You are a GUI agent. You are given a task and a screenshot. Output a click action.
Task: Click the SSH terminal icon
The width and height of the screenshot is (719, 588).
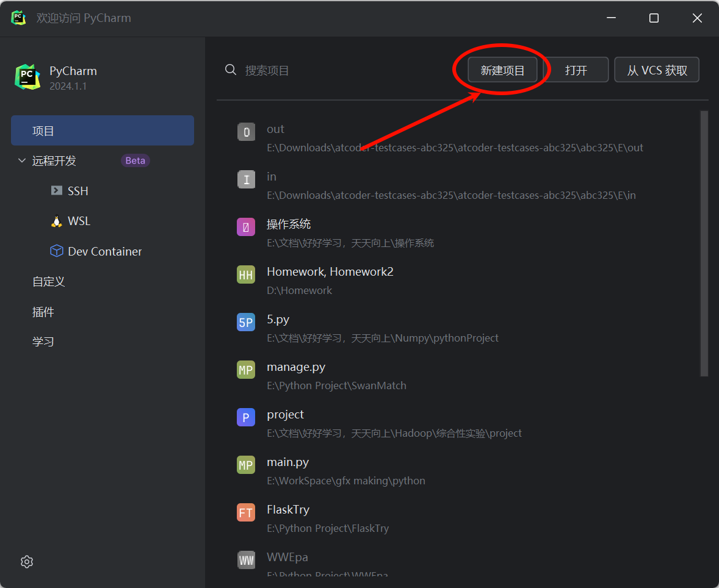(x=56, y=190)
